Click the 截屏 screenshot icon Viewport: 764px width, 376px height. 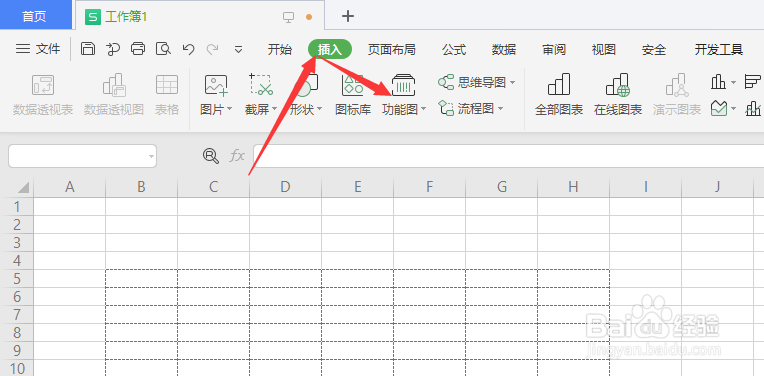(x=261, y=84)
